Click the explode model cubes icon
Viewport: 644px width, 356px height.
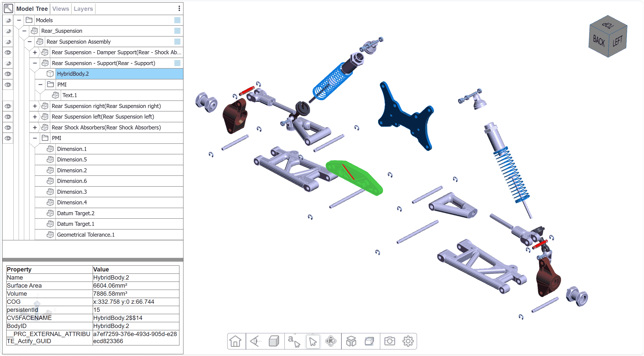(351, 341)
